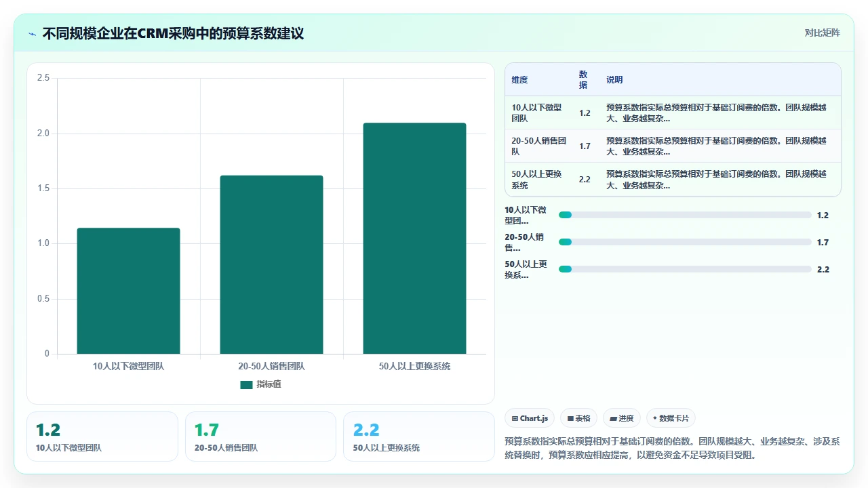Click the 50人以上更换系统 bar in chart
This screenshot has width=868, height=488.
click(414, 239)
